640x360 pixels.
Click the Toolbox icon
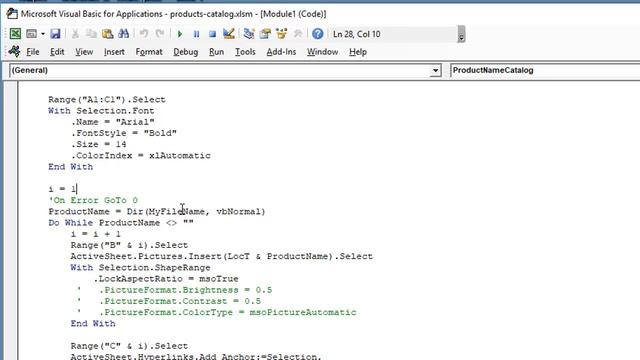pyautogui.click(x=298, y=34)
